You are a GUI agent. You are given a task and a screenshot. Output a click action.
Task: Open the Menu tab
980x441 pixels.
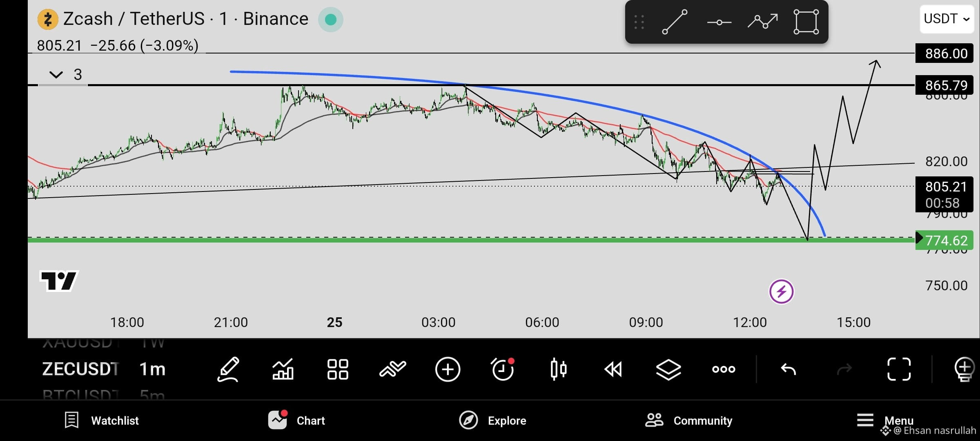click(885, 420)
